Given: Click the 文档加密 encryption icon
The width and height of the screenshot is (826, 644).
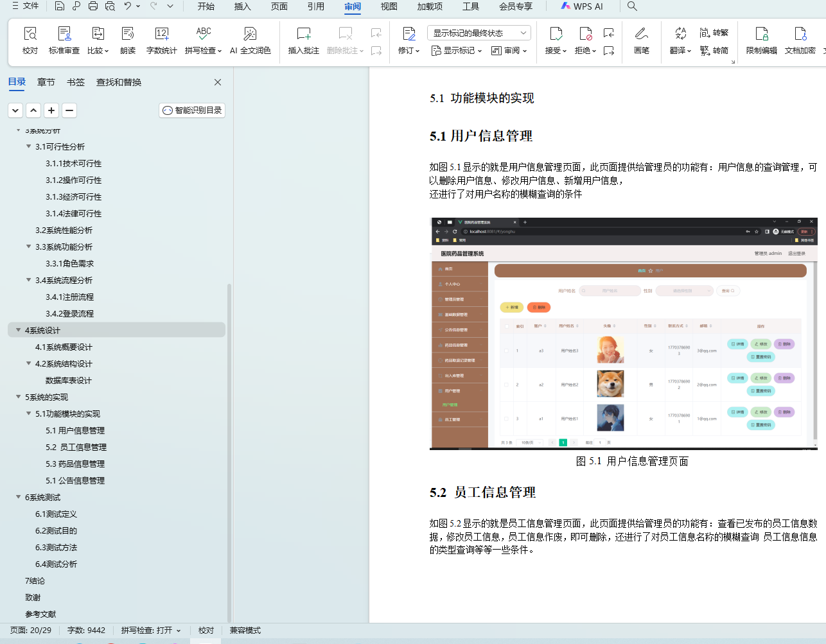Looking at the screenshot, I should point(800,33).
